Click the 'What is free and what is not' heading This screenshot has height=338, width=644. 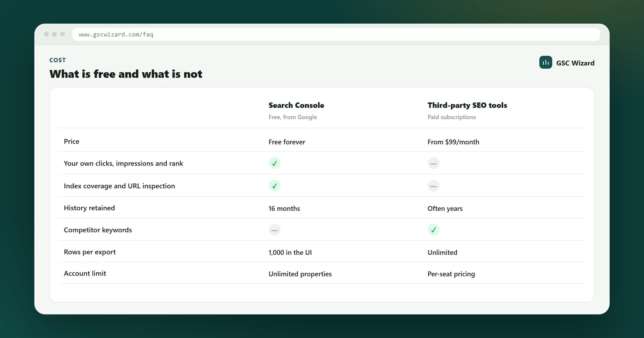(126, 74)
